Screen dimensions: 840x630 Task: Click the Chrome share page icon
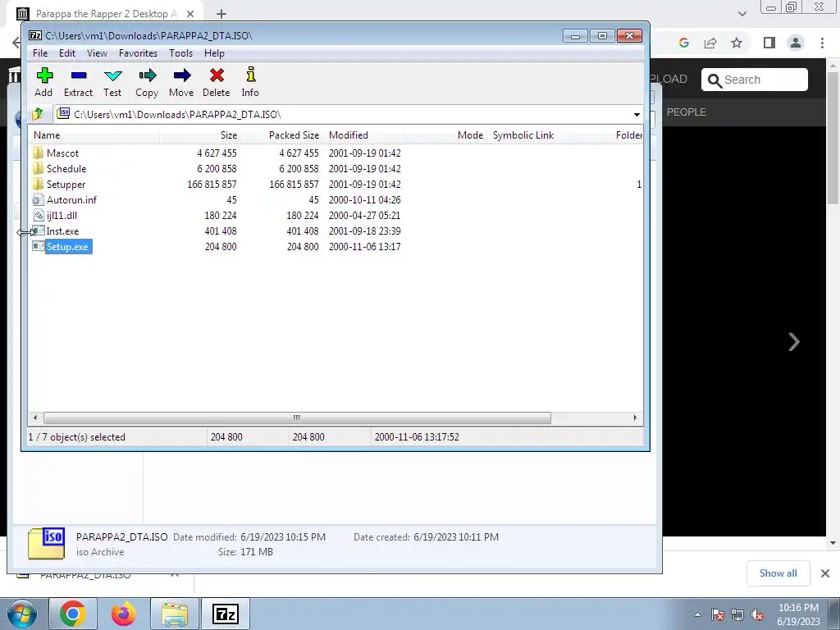coord(711,43)
